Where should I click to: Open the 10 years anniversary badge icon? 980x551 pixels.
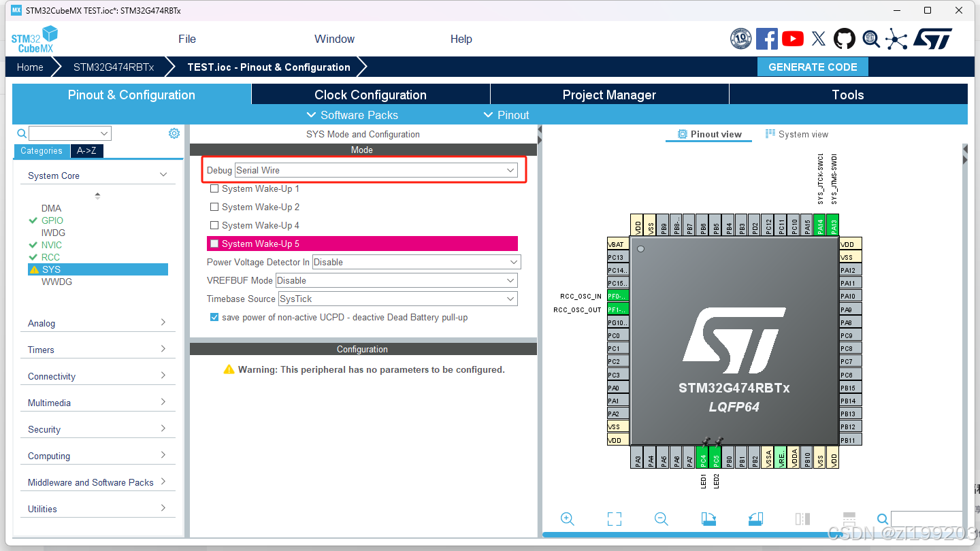coord(741,39)
